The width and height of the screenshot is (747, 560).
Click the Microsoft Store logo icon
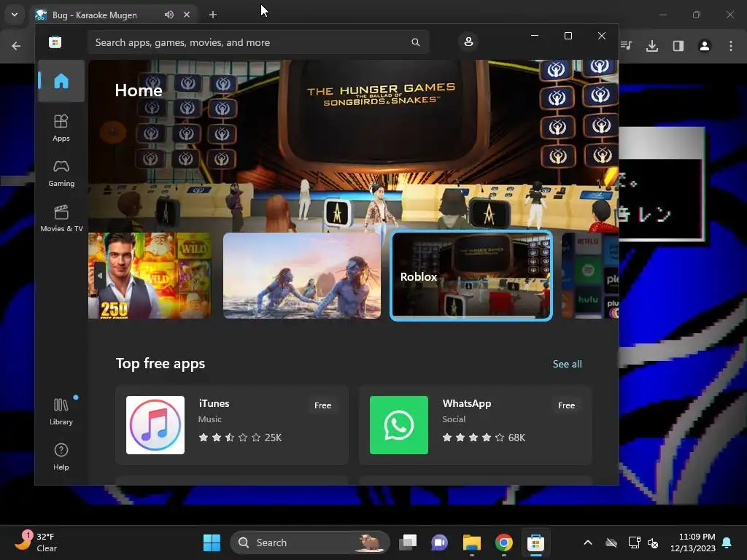tap(55, 42)
